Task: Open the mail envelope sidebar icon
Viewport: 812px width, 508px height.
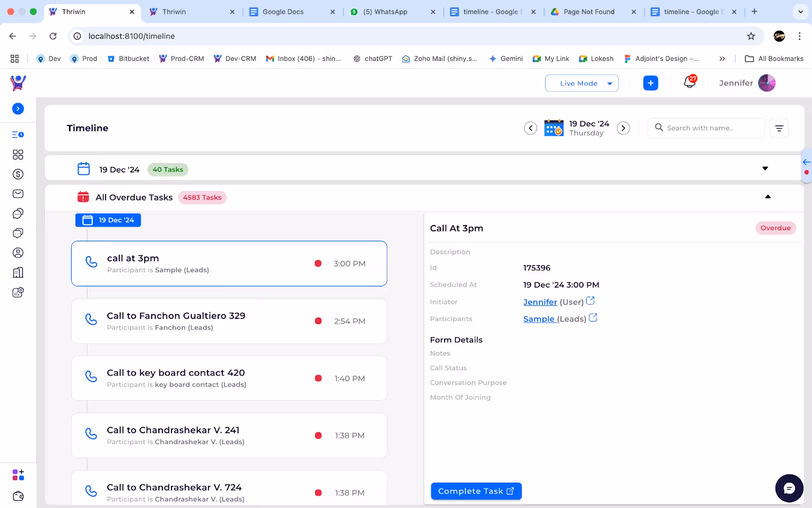Action: 18,194
